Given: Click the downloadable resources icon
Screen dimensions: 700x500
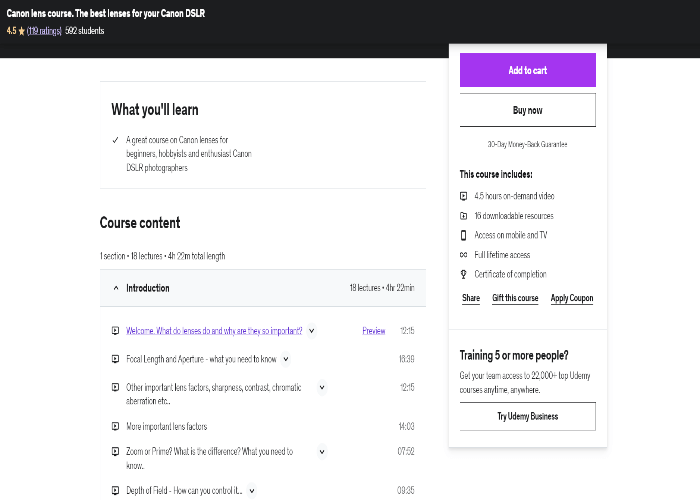Looking at the screenshot, I should pos(463,216).
